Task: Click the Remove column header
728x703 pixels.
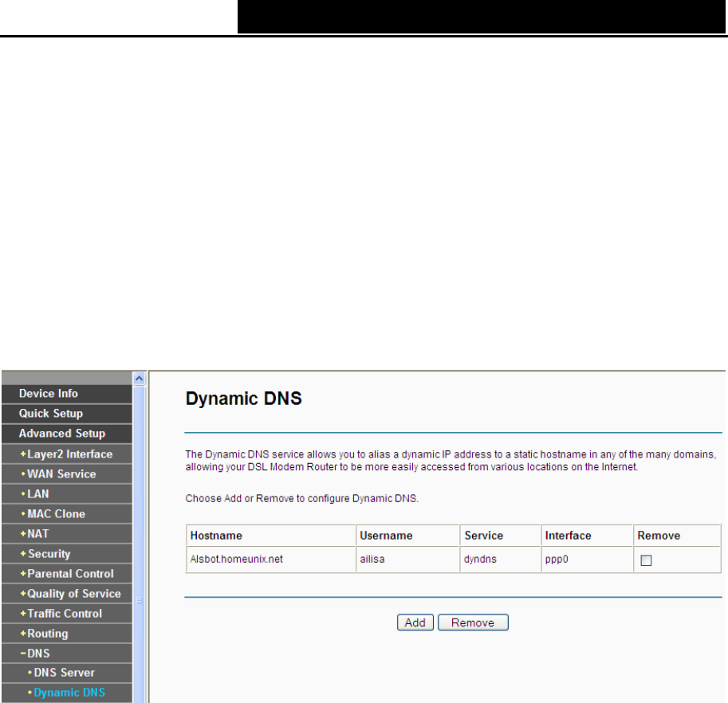Action: (678, 536)
